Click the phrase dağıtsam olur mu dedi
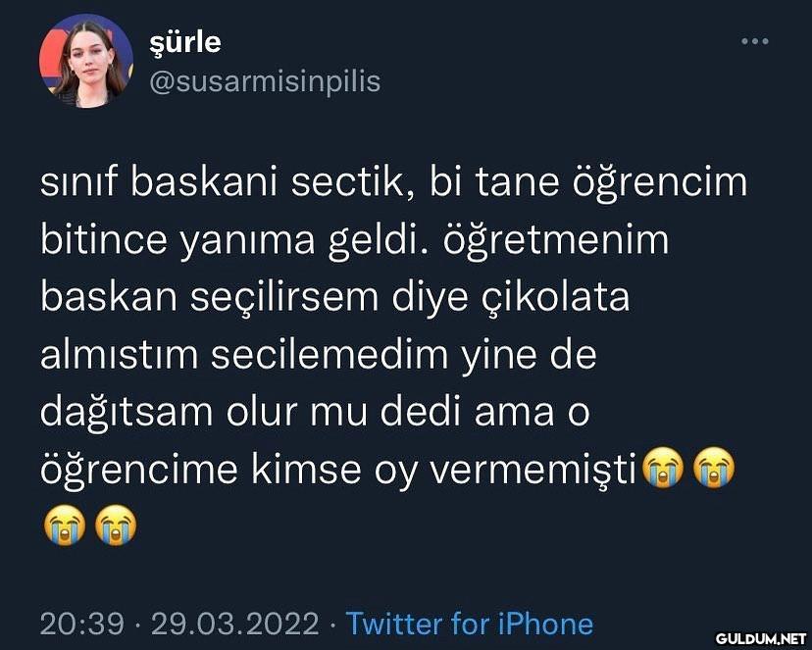 tap(250, 412)
